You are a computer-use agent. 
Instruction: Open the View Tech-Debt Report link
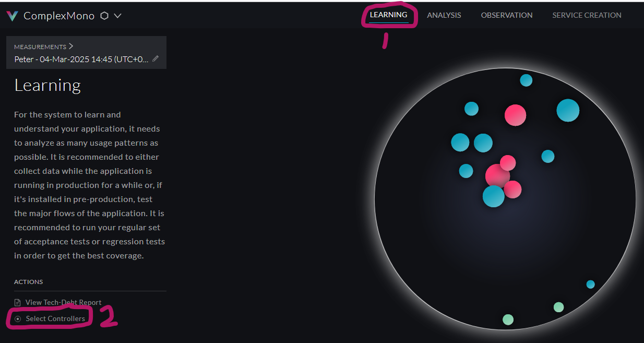pos(64,302)
